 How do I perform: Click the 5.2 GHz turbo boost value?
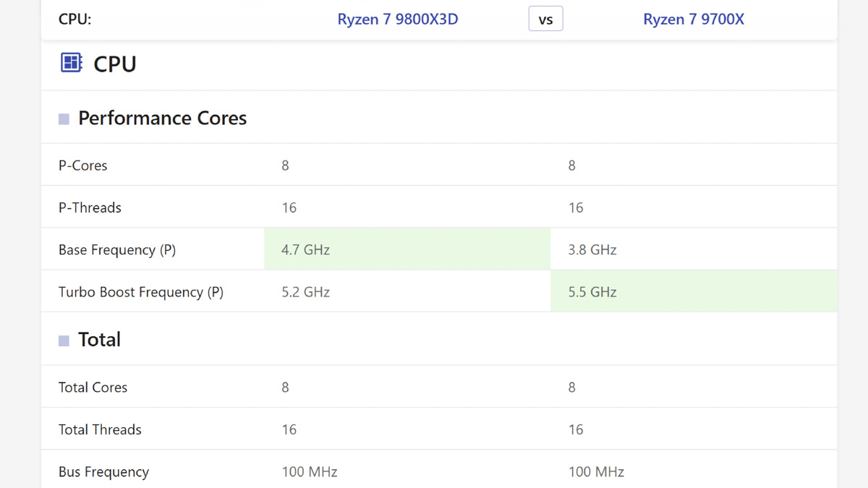point(306,292)
